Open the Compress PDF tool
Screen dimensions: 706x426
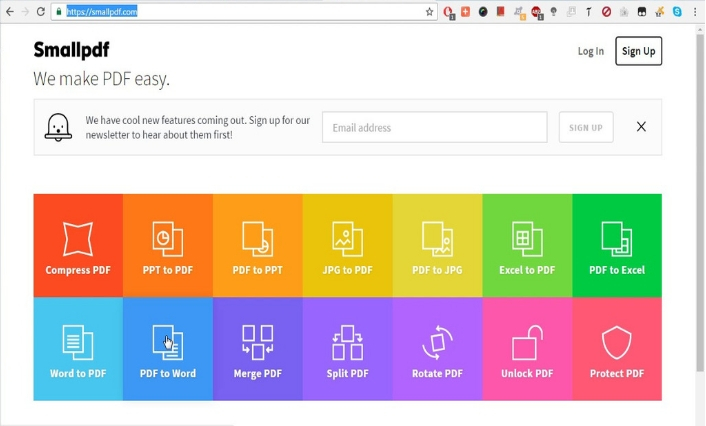[x=78, y=245]
